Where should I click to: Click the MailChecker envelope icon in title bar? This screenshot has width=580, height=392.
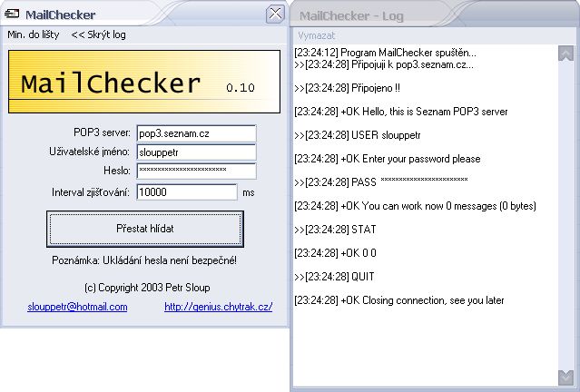(12, 14)
